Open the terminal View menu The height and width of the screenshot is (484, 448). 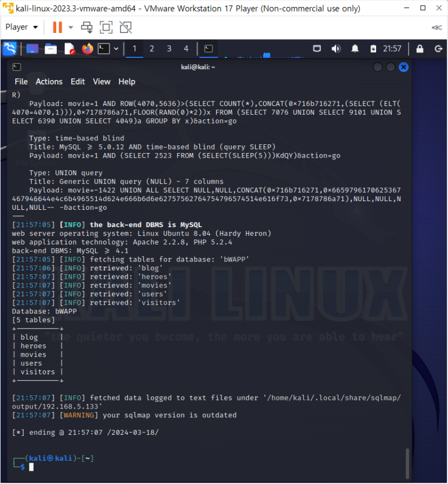coord(101,82)
